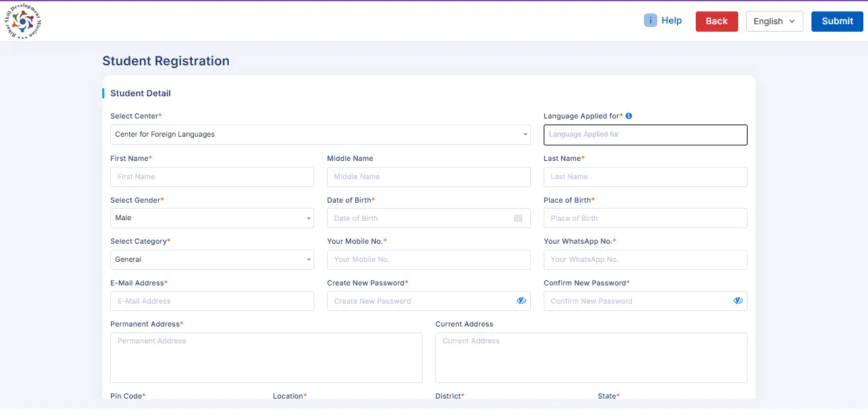Click the blue Submit button

(837, 22)
